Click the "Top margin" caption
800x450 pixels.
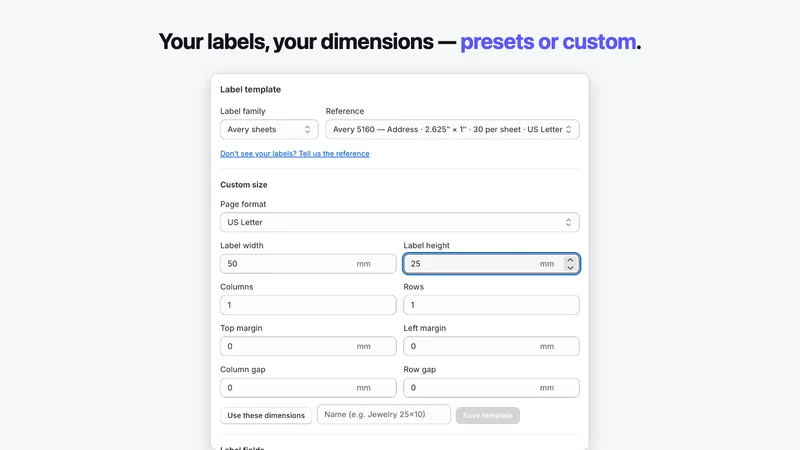pyautogui.click(x=241, y=328)
